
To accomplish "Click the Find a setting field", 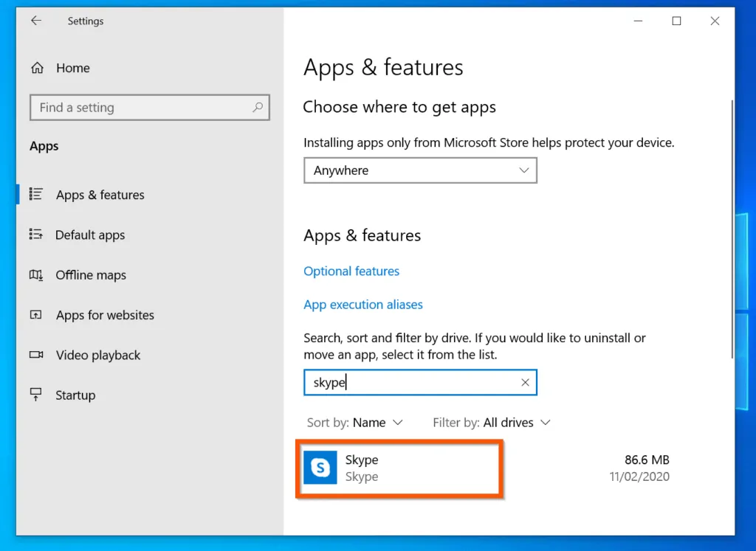I will pos(149,107).
